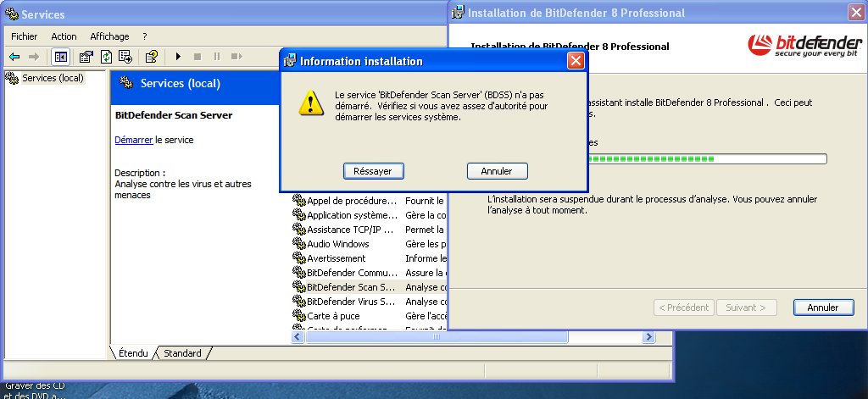Toggle the show/hide console tree icon
Viewport: 868px width, 399px height.
tap(60, 57)
